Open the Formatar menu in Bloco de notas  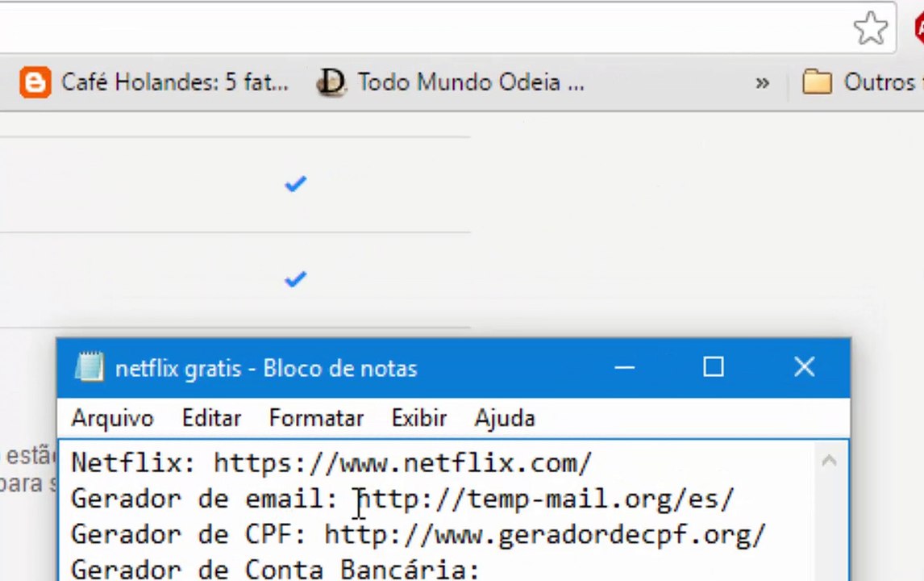coord(316,418)
